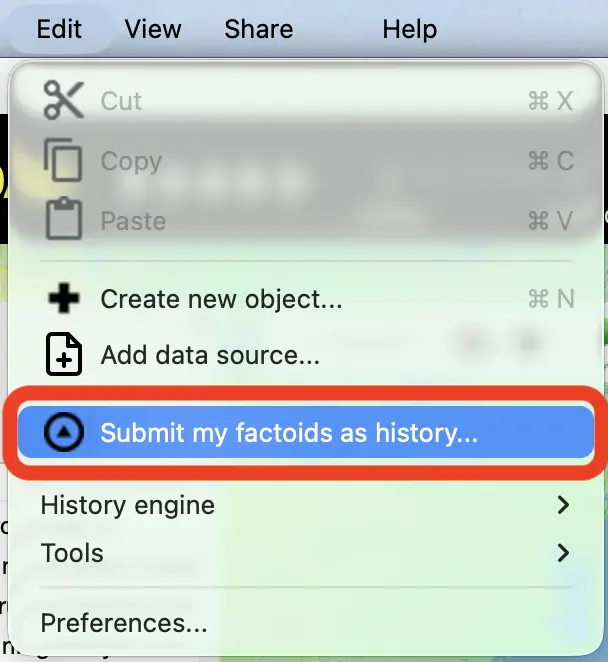Screen dimensions: 608x662
Task: Choose Create new object… from menu
Action: pos(221,299)
